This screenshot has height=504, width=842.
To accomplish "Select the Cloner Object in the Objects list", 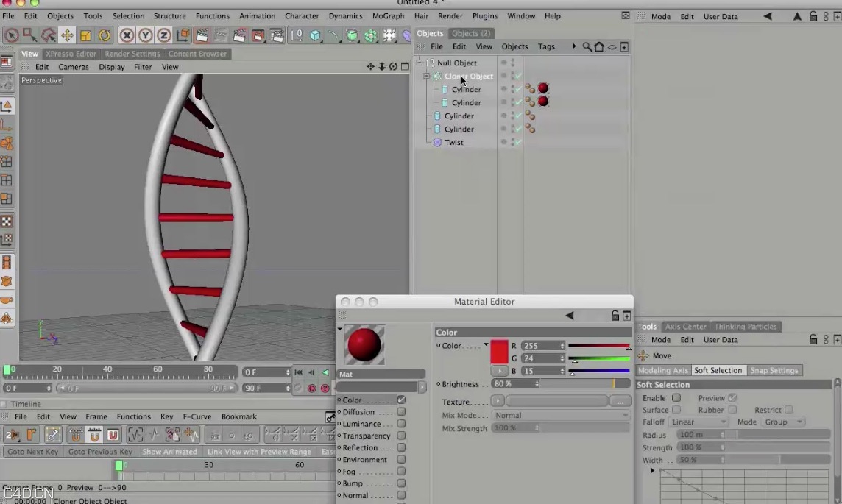I will [469, 76].
